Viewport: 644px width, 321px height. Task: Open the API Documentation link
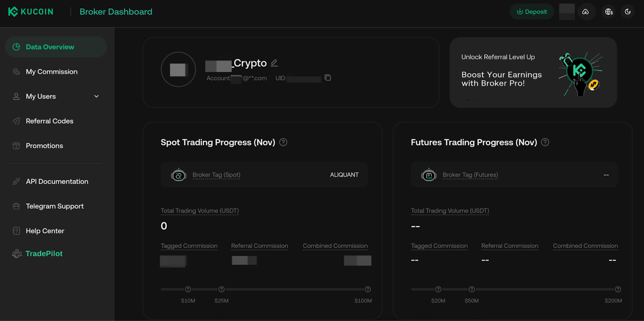click(x=57, y=182)
